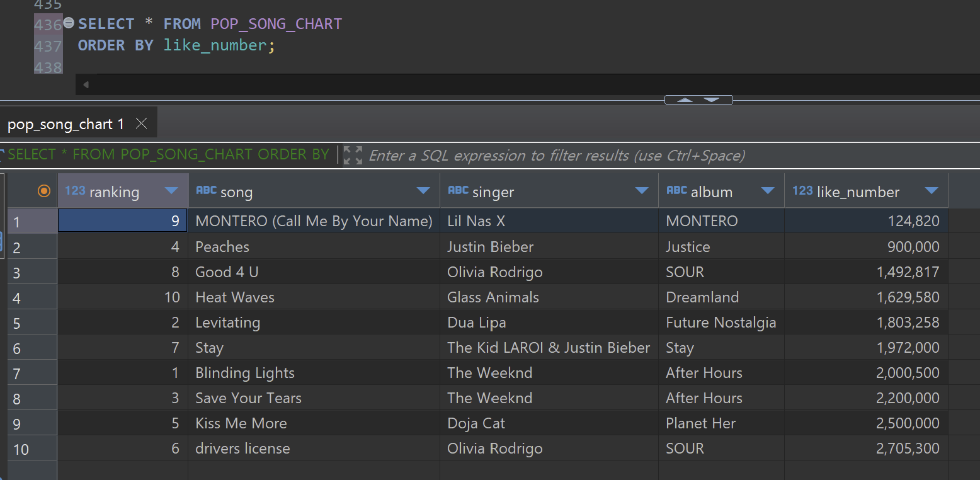Select the ranking column header
Viewport: 980px width, 480px height.
tap(123, 191)
